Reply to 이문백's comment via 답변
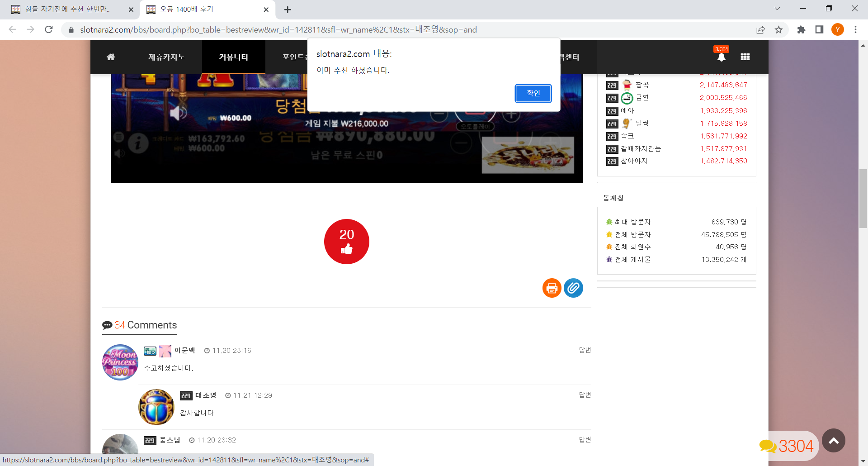 (585, 350)
